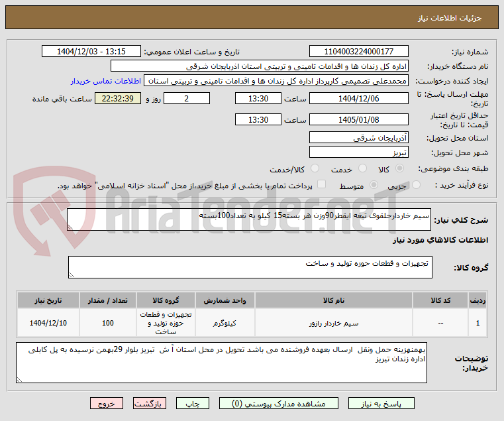Click the کیلوگرم unit cell
This screenshot has width=504, height=421.
pyautogui.click(x=225, y=323)
